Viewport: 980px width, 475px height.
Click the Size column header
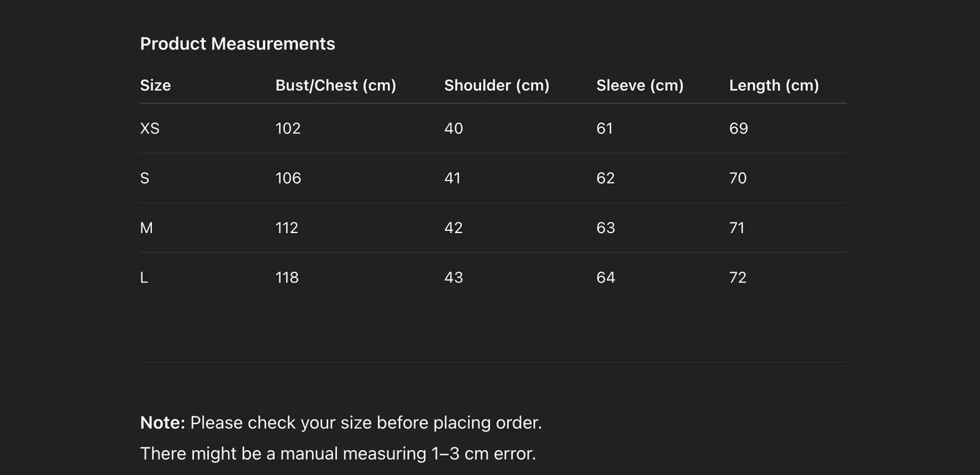point(155,85)
